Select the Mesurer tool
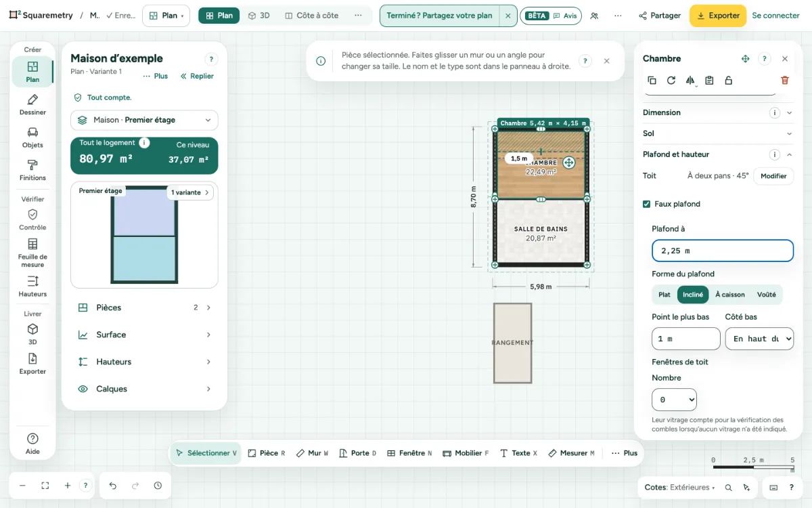 point(571,453)
